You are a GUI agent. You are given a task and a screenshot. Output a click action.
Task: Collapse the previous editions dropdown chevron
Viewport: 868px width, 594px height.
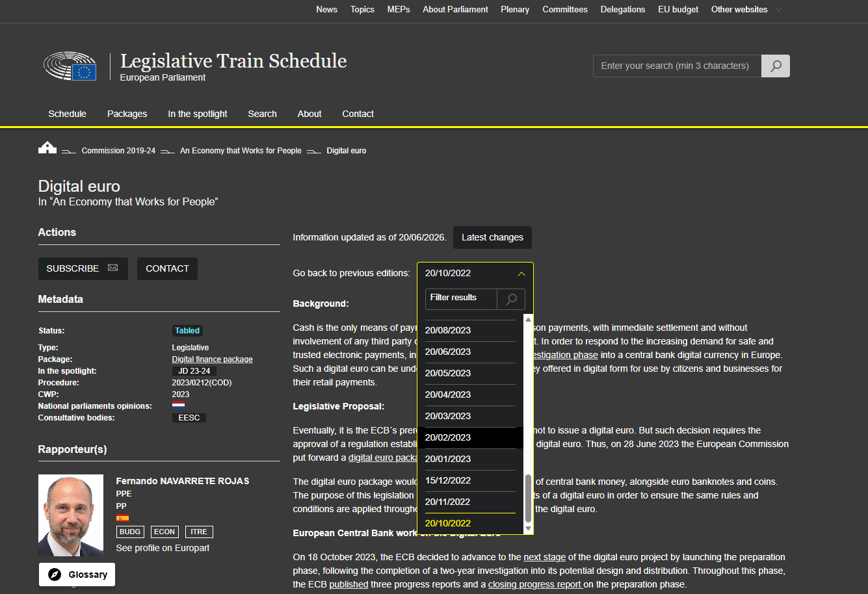(x=521, y=274)
